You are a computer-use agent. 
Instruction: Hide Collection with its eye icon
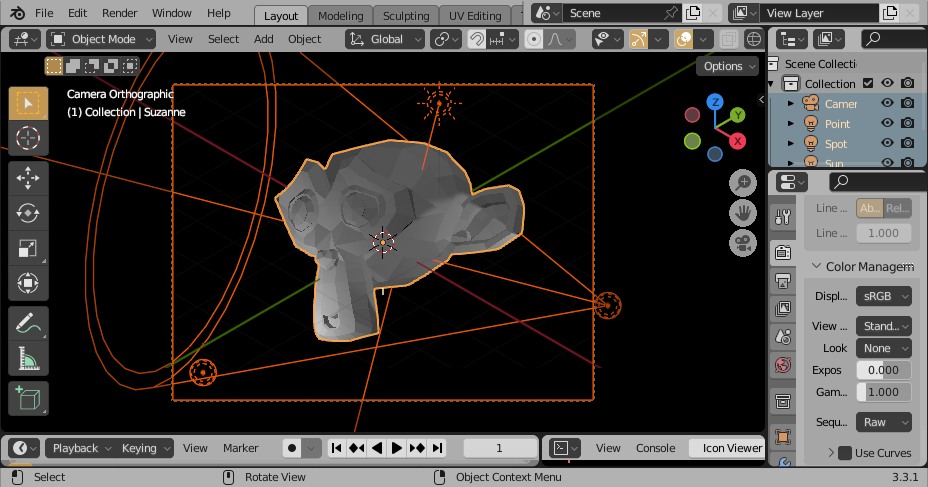click(x=887, y=83)
